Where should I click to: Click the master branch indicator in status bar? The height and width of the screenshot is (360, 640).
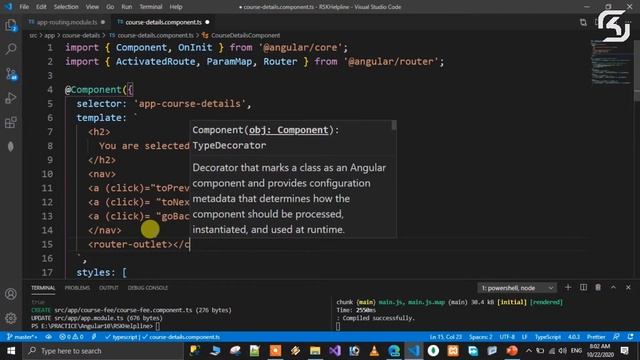point(22,337)
